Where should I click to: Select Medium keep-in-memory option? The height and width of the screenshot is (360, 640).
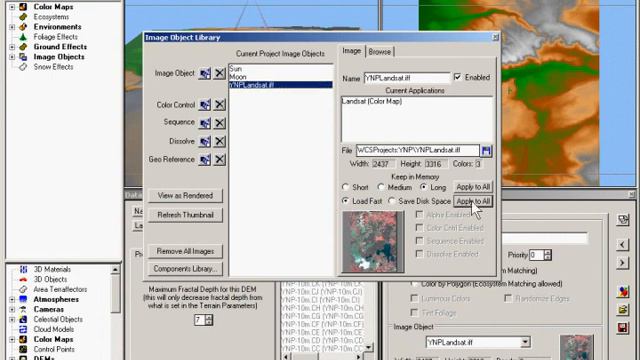pos(381,187)
